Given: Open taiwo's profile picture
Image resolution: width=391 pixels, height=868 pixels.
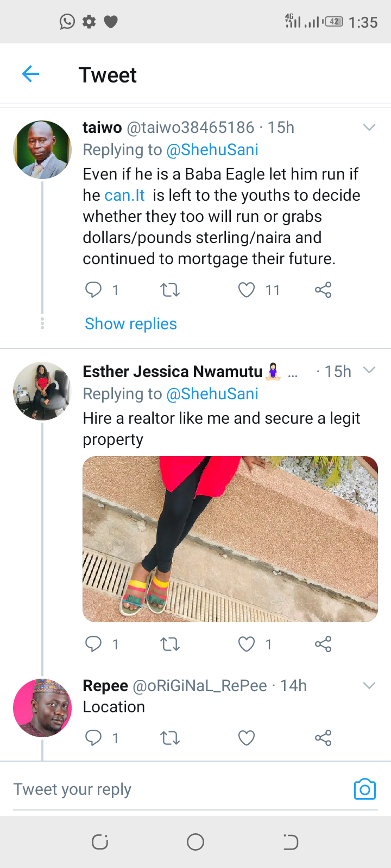Looking at the screenshot, I should point(42,150).
